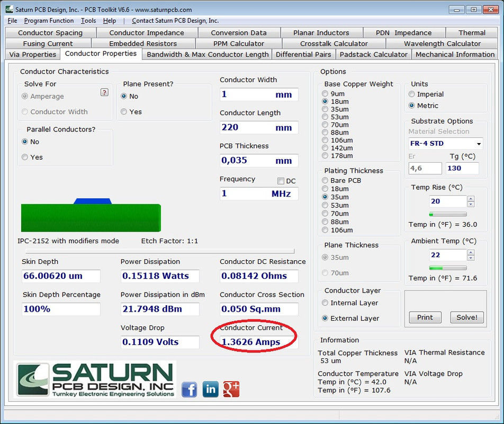Open the Conversion Data tab
This screenshot has width=504, height=424.
tap(239, 33)
